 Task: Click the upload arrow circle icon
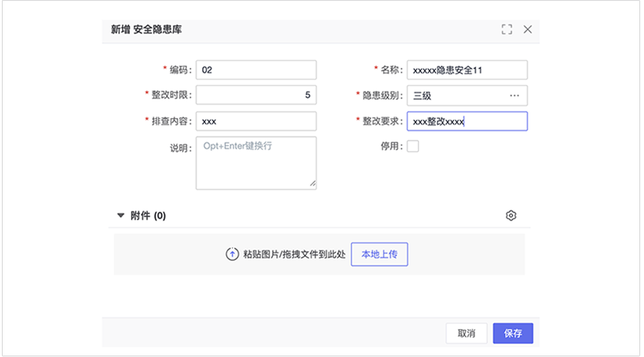pyautogui.click(x=232, y=255)
